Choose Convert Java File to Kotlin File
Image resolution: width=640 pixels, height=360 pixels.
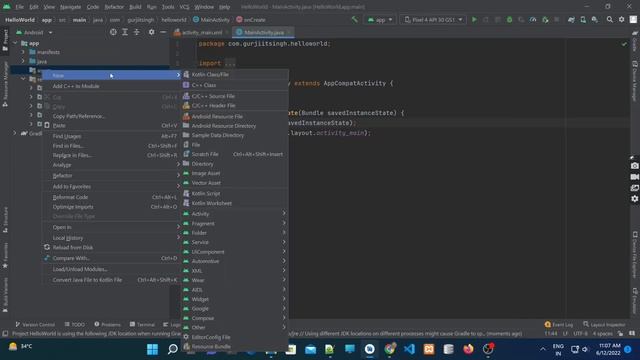111,280
